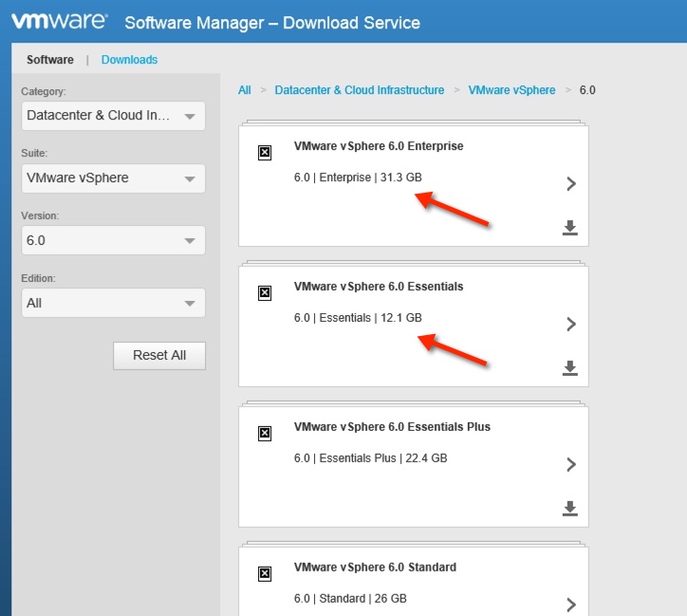Open the Version dropdown showing 6.0
This screenshot has width=687, height=616.
click(113, 240)
